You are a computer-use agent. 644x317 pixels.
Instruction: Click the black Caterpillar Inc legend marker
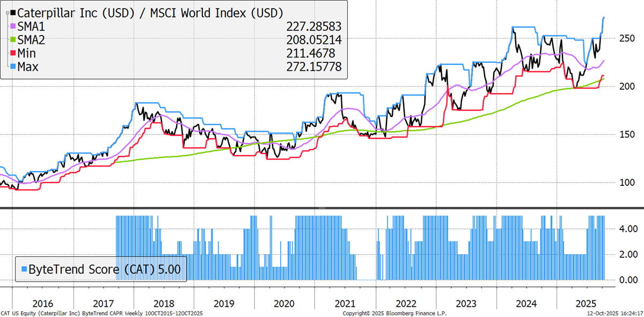pyautogui.click(x=12, y=12)
